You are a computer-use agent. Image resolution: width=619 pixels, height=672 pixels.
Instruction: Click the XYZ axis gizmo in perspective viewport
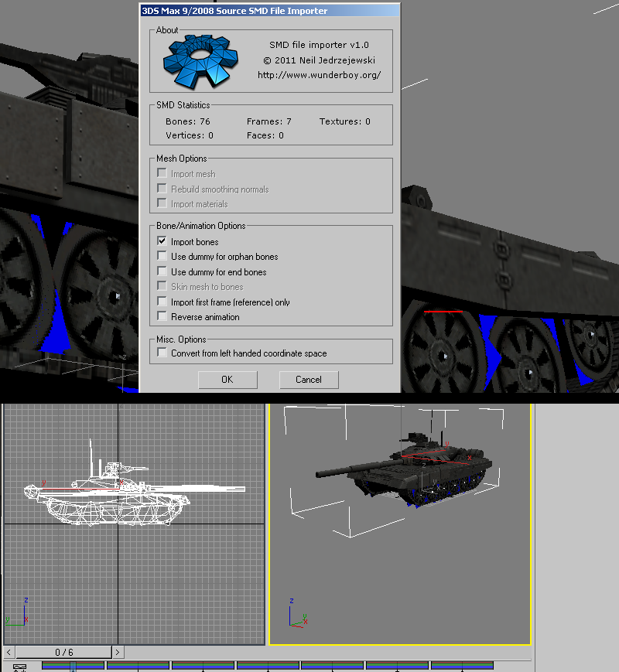tap(296, 614)
